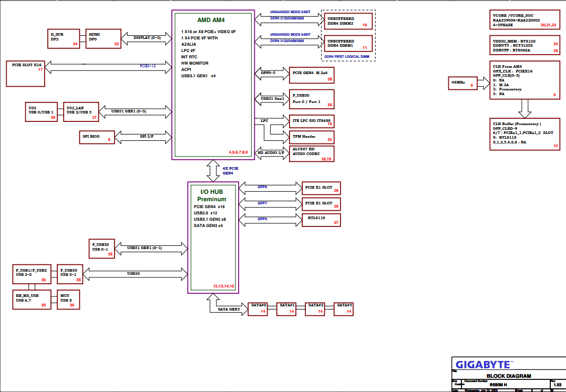The height and width of the screenshot is (392, 566).
Task: Click page reference 12,13,14,15
Action: [x=223, y=286]
